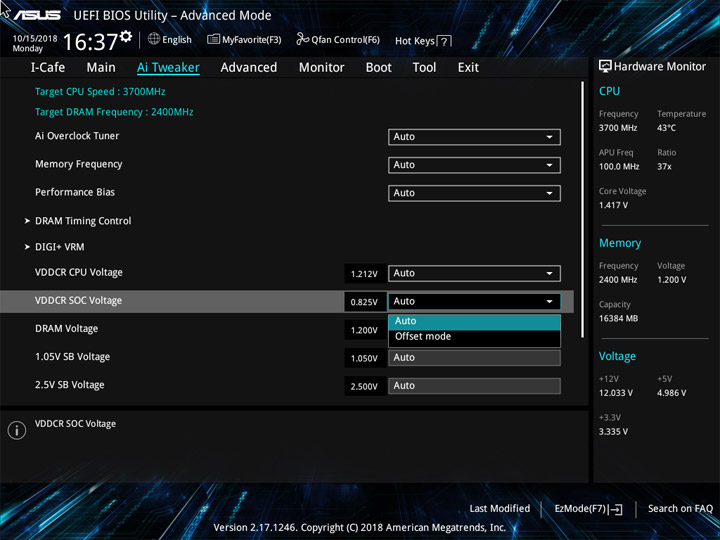The height and width of the screenshot is (540, 720).
Task: Click the Hot Keys label
Action: (415, 41)
